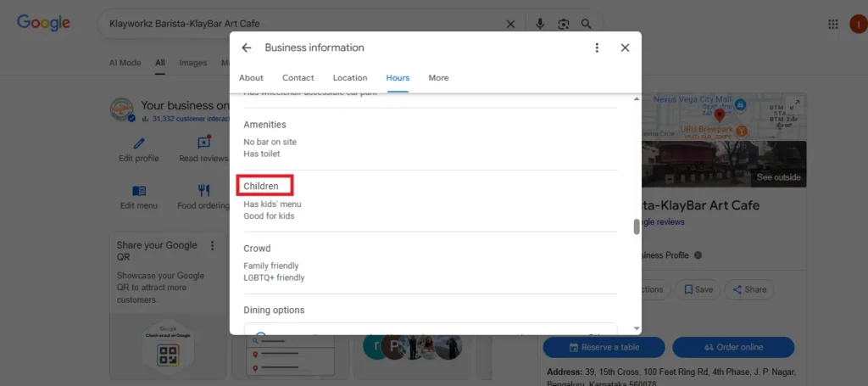Select the 'Has kids' menu' attribute text
Image resolution: width=868 pixels, height=386 pixels.
pos(272,204)
